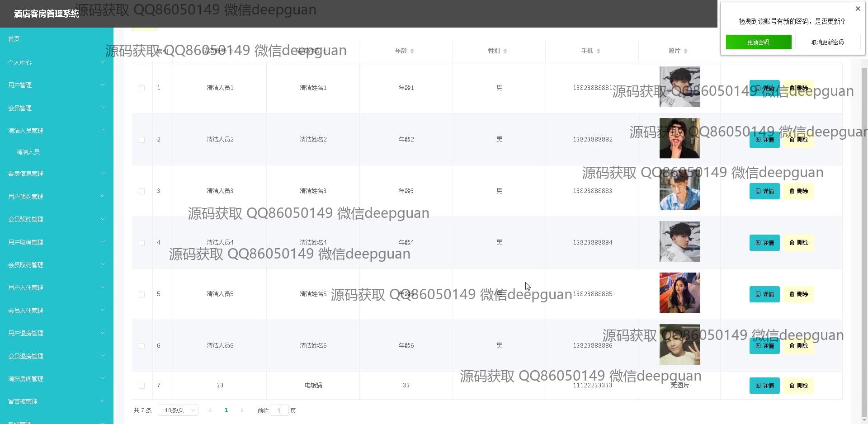Image resolution: width=868 pixels, height=424 pixels.
Task: Sort the 手机 column using its sort arrows
Action: coord(598,51)
